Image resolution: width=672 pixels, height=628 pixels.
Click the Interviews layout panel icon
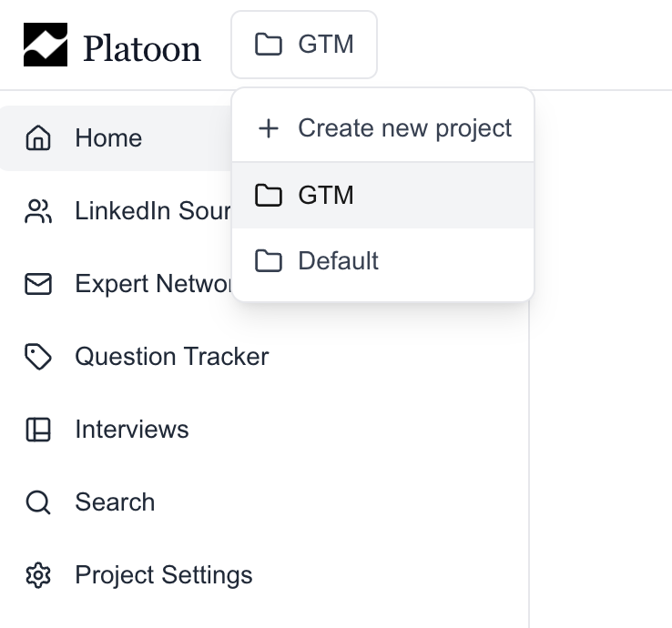pyautogui.click(x=38, y=430)
